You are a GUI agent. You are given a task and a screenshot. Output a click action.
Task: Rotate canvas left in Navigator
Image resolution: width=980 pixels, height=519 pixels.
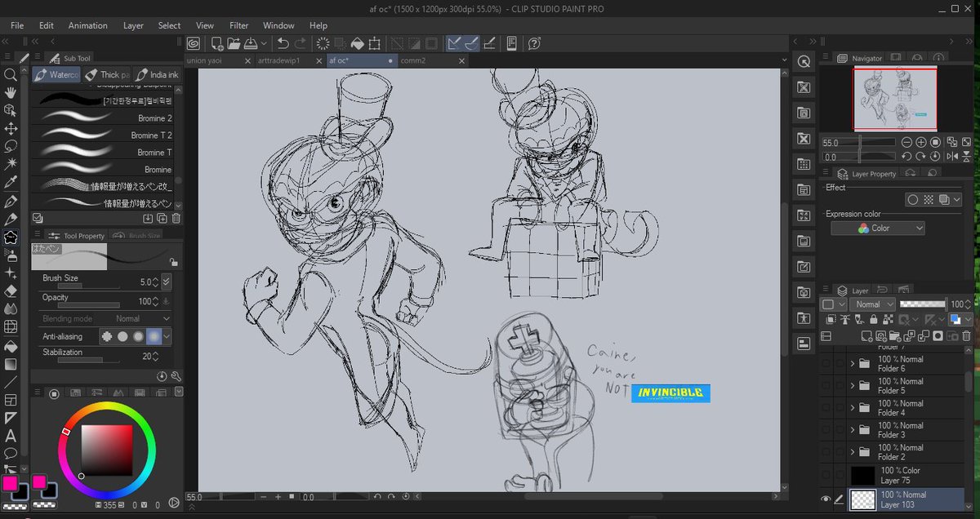click(x=906, y=157)
